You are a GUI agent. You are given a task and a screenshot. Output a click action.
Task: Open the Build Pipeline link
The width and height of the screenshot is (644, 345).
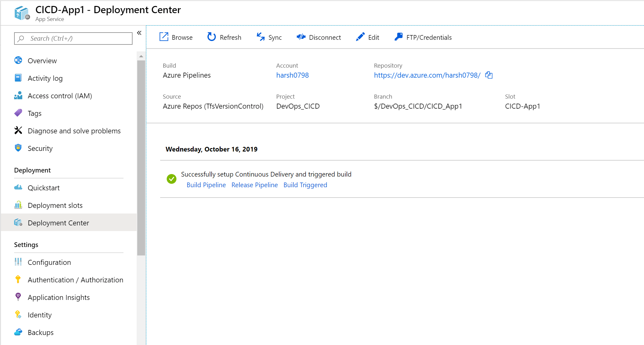(206, 185)
